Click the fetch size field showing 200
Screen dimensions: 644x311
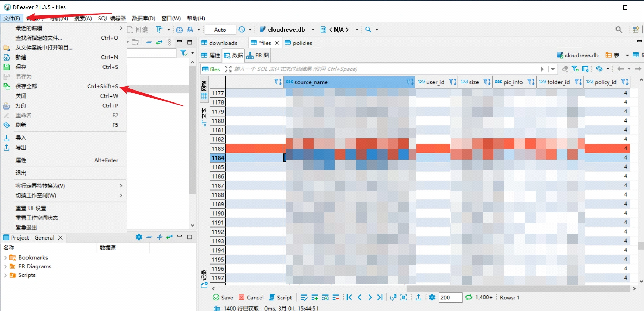tap(450, 298)
